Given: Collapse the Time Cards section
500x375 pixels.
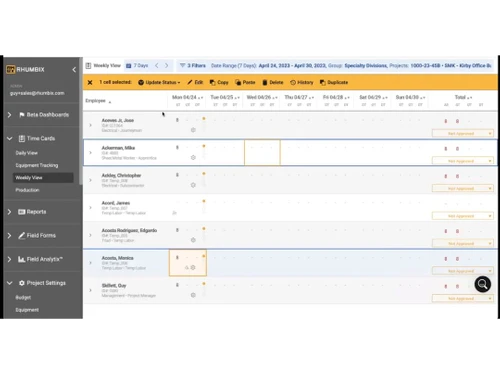Looking at the screenshot, I should (9, 138).
